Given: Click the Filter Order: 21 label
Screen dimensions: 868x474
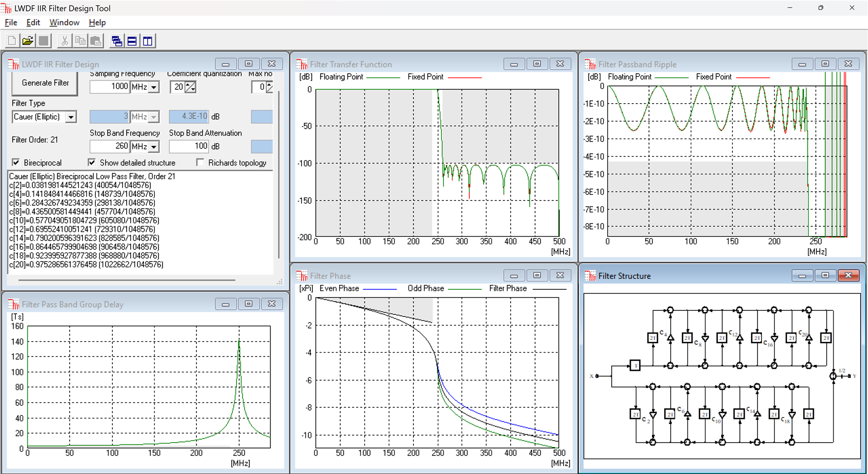Looking at the screenshot, I should (35, 140).
